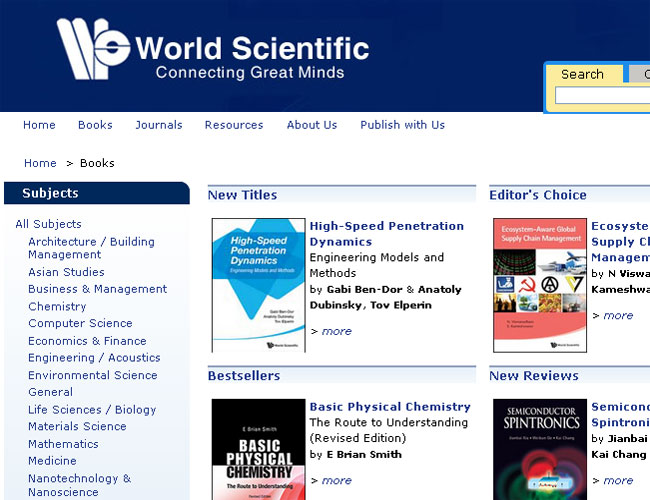Open Mathematics subject
The image size is (650, 500).
(x=63, y=444)
